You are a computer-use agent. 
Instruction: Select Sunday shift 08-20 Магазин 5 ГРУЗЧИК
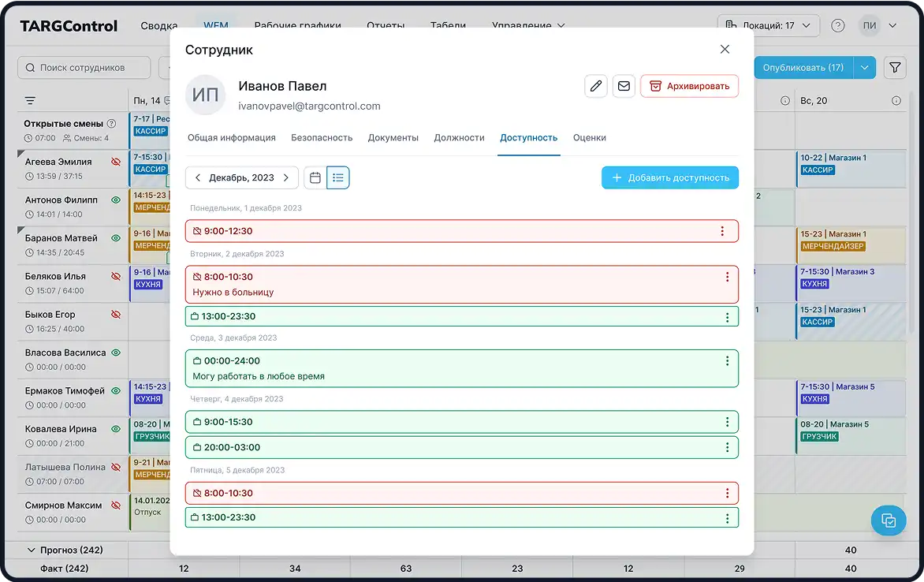pos(851,436)
